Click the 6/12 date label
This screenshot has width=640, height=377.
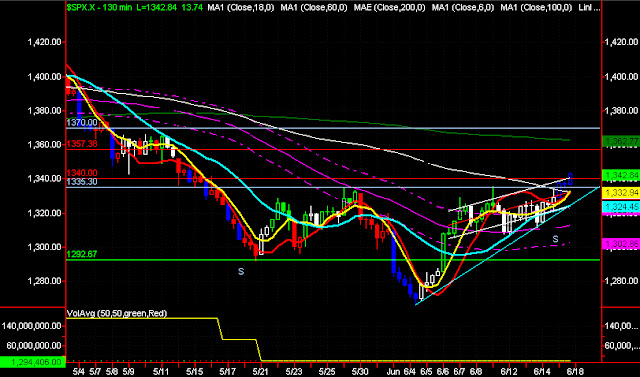tap(509, 373)
